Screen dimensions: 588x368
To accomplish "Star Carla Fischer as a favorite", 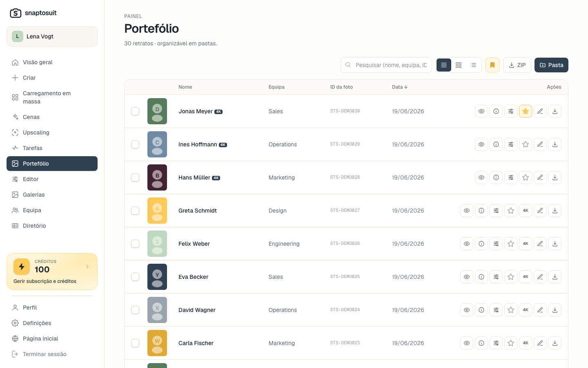I will (511, 343).
